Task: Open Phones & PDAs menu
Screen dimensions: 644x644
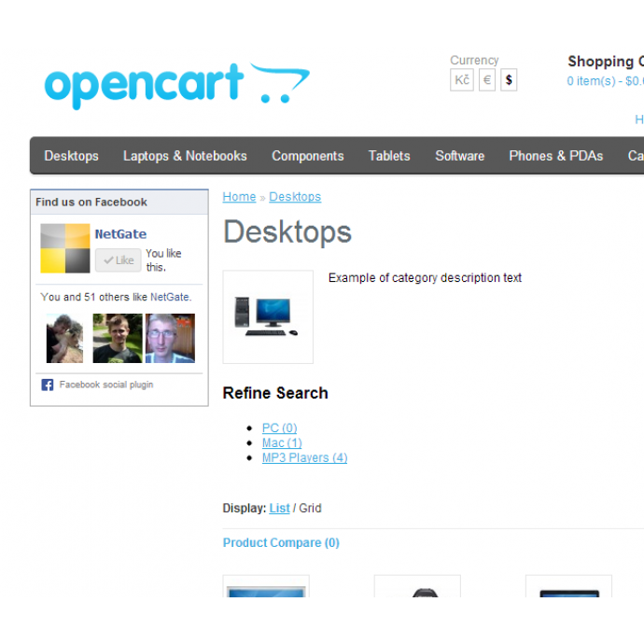Action: pos(555,156)
